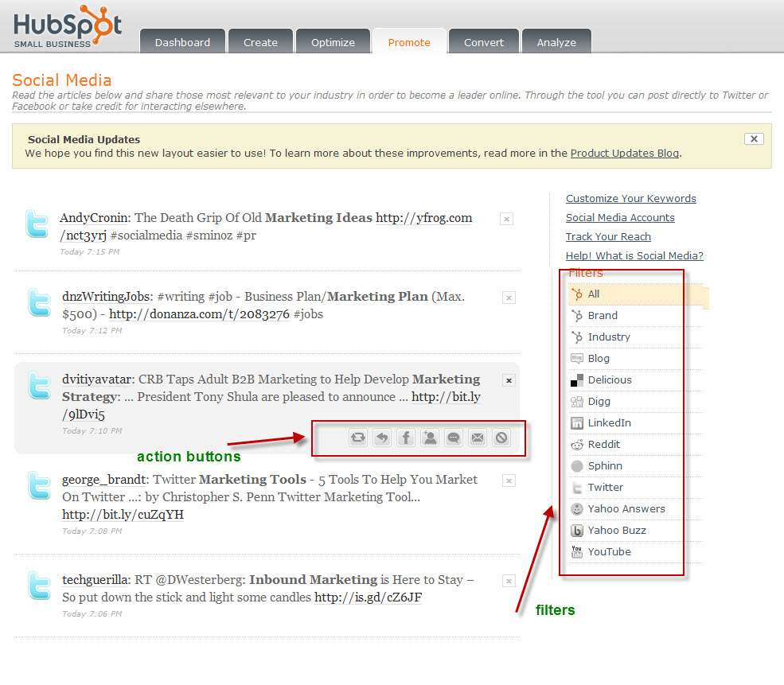The width and height of the screenshot is (784, 685).
Task: Open AndyCronin's username link
Action: [x=95, y=218]
